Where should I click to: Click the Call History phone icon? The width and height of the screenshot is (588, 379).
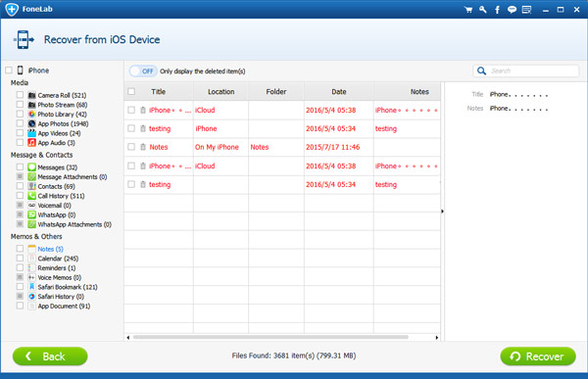pos(32,196)
